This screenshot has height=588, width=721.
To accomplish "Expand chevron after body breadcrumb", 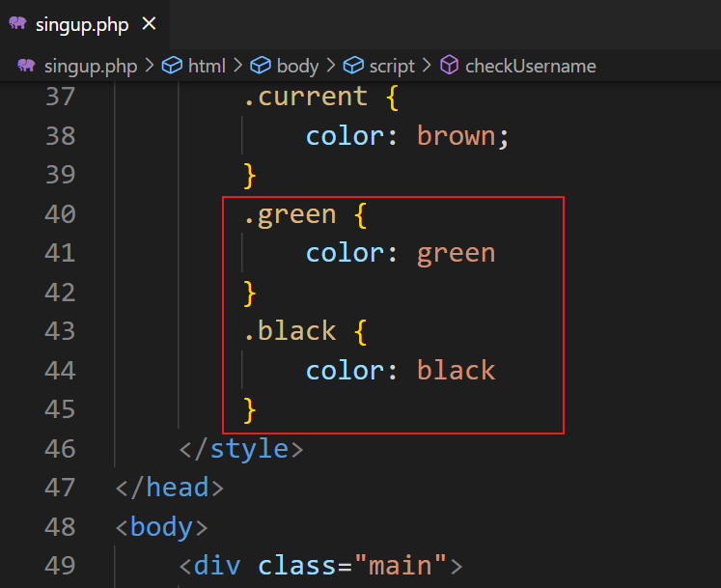I will click(331, 66).
